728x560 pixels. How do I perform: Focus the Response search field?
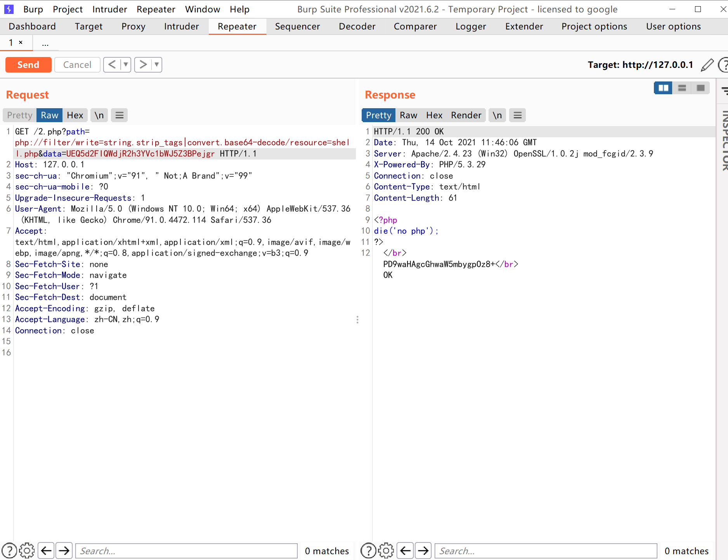(546, 551)
